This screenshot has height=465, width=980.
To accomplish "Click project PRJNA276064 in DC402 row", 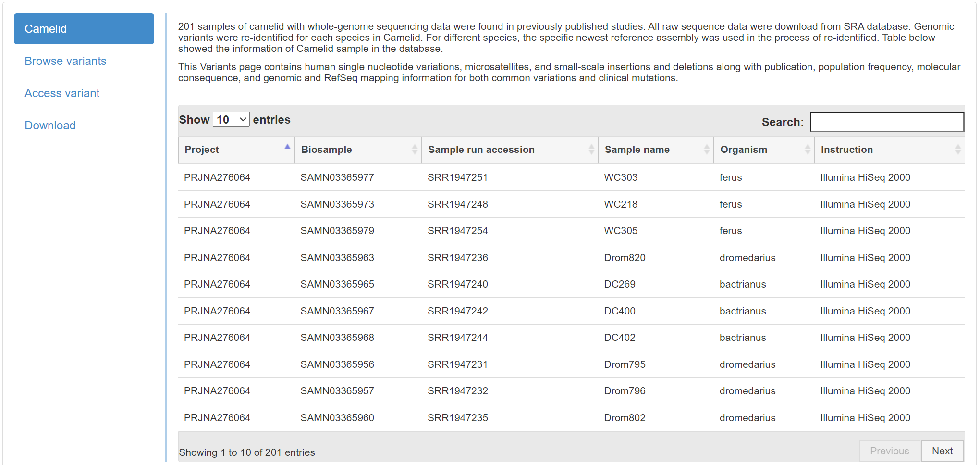I will pos(217,338).
